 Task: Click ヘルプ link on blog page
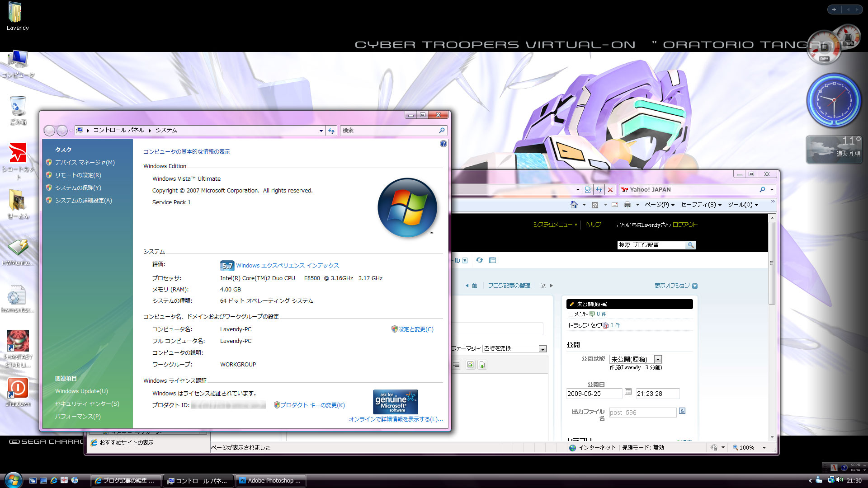[x=593, y=225]
